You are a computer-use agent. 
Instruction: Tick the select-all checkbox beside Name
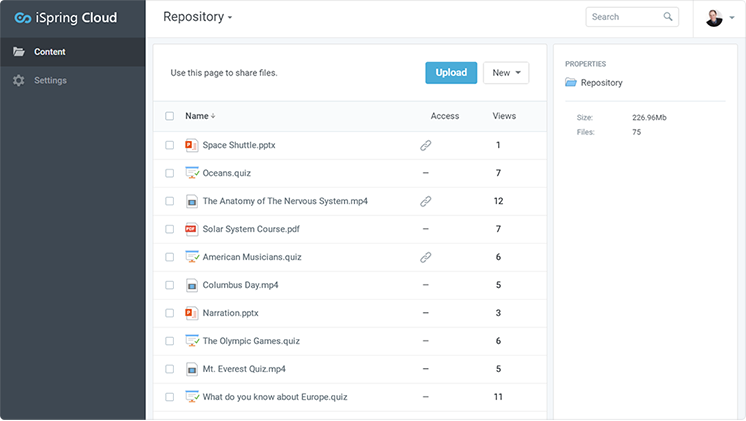[169, 116]
